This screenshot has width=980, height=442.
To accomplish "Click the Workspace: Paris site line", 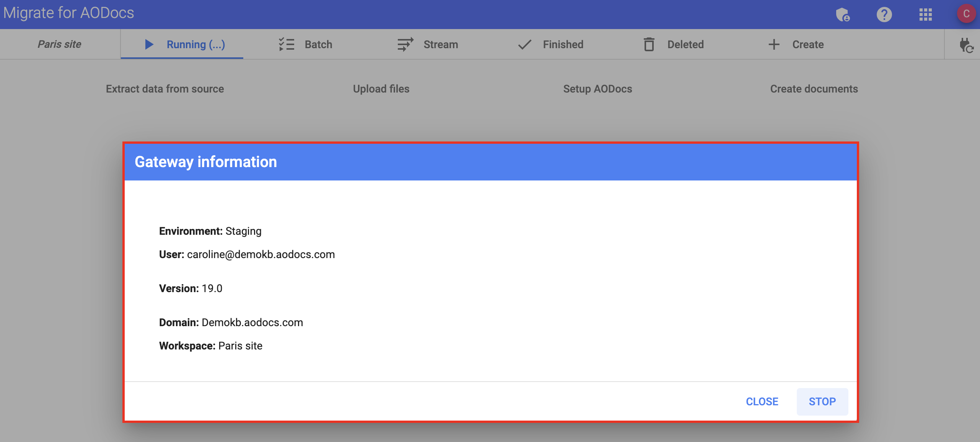I will pyautogui.click(x=211, y=346).
